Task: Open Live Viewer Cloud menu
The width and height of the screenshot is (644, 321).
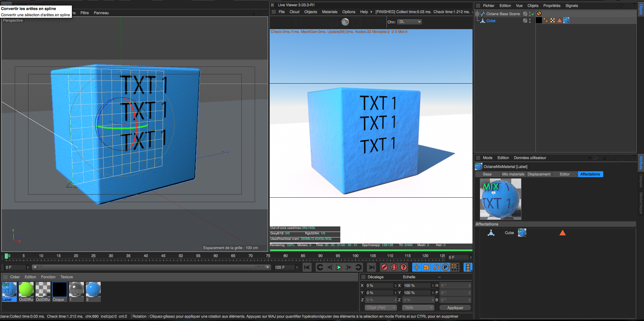Action: tap(294, 12)
